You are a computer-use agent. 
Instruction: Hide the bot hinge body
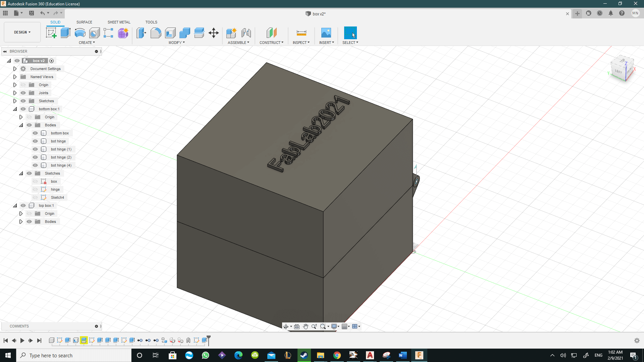tap(35, 141)
